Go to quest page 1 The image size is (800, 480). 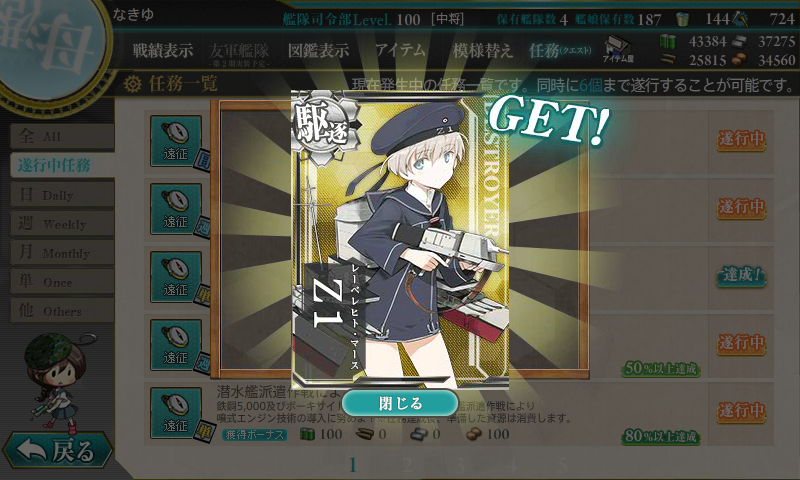(x=353, y=465)
